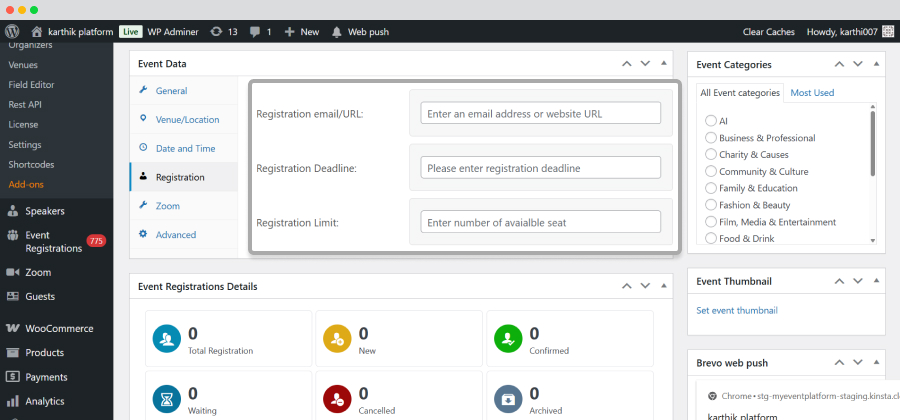
Task: Click the home icon beside karthik platform
Action: [37, 32]
